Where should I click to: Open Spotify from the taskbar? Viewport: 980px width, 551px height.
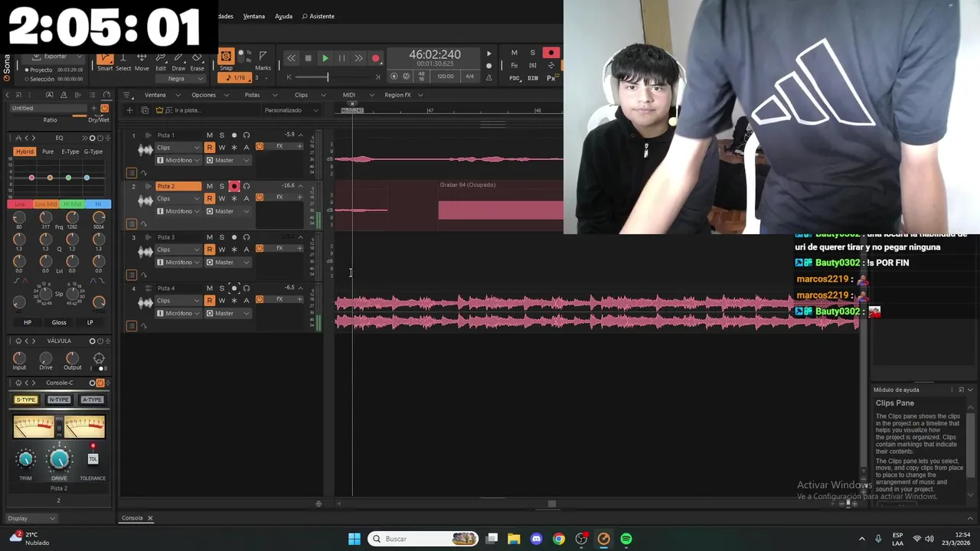click(x=626, y=539)
